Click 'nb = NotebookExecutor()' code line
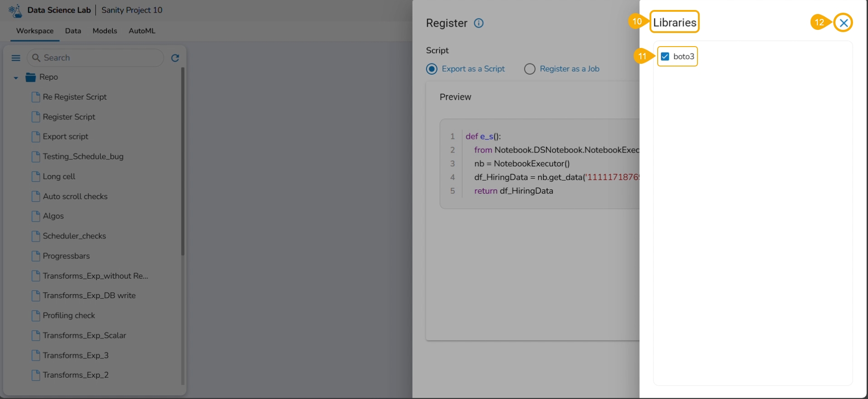The width and height of the screenshot is (868, 399). coord(522,163)
